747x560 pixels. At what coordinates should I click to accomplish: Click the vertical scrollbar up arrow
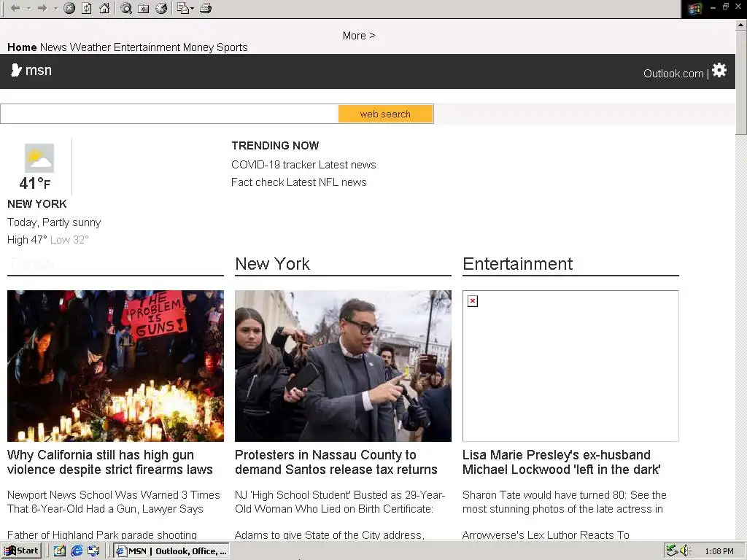click(x=741, y=25)
